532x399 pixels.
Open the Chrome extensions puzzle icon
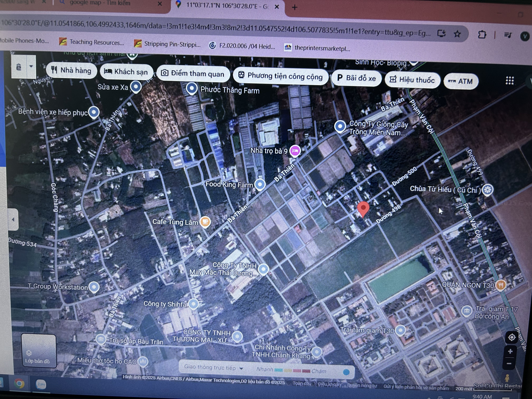coord(482,35)
